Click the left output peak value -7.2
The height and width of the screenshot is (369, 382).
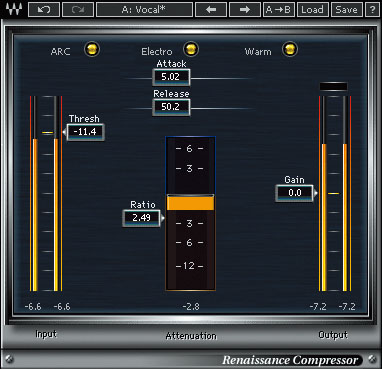(318, 307)
